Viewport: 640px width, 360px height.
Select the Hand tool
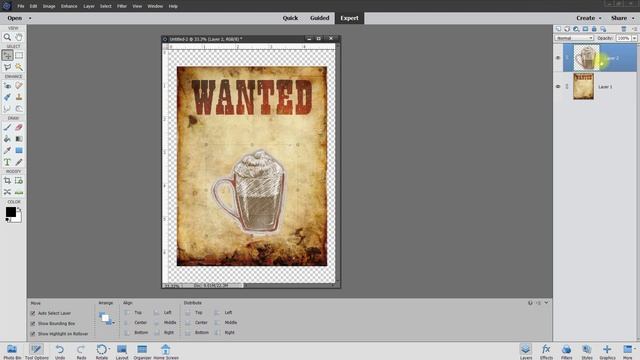click(19, 37)
